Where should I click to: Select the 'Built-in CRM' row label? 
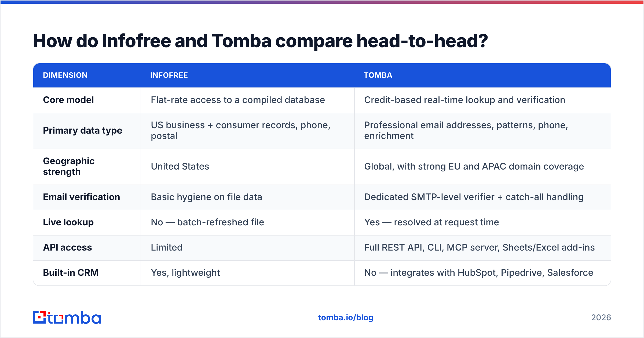pyautogui.click(x=71, y=273)
